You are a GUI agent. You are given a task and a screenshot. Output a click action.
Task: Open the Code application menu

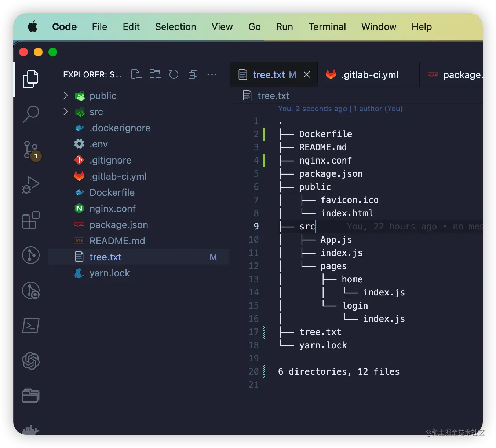coord(65,27)
